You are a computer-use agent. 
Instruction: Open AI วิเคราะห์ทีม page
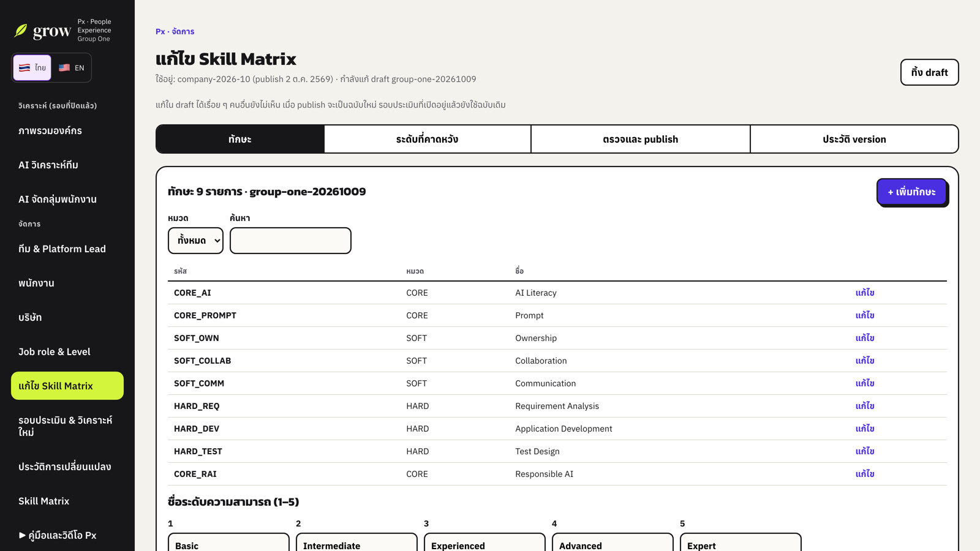point(67,165)
